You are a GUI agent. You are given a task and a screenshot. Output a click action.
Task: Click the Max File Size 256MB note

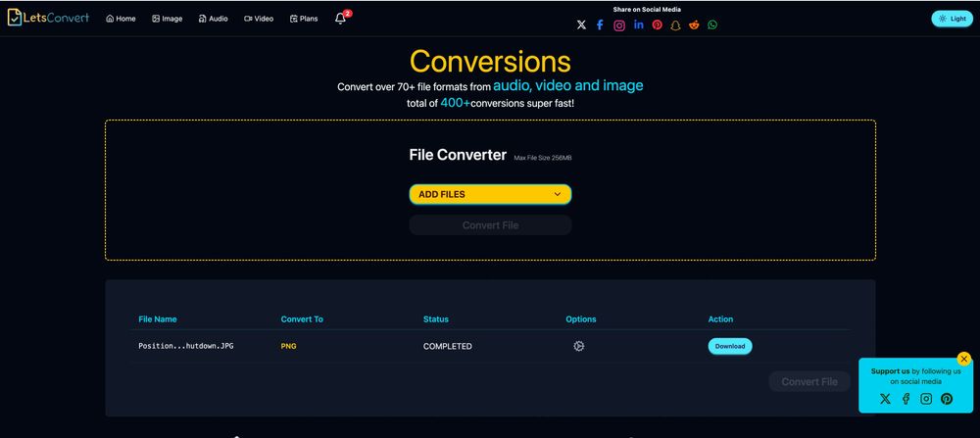coord(543,158)
